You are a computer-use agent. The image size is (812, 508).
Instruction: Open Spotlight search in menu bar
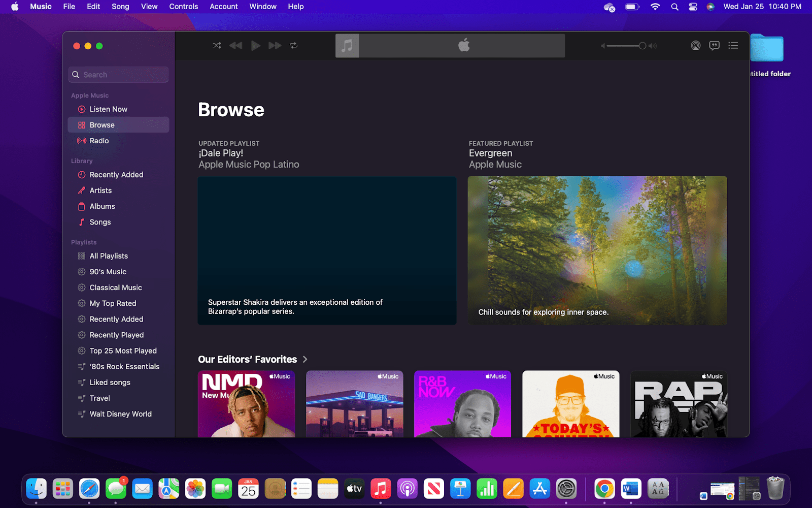click(674, 7)
